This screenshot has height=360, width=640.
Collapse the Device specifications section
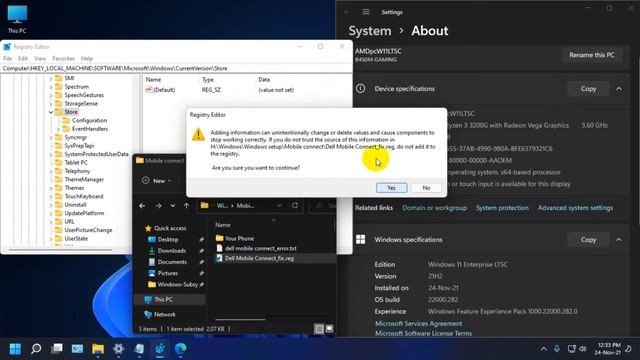coord(619,89)
